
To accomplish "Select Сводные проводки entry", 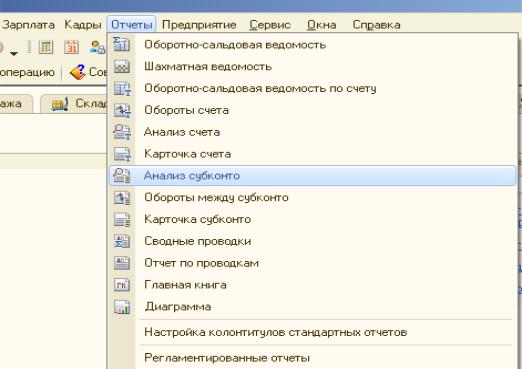I will (313, 241).
